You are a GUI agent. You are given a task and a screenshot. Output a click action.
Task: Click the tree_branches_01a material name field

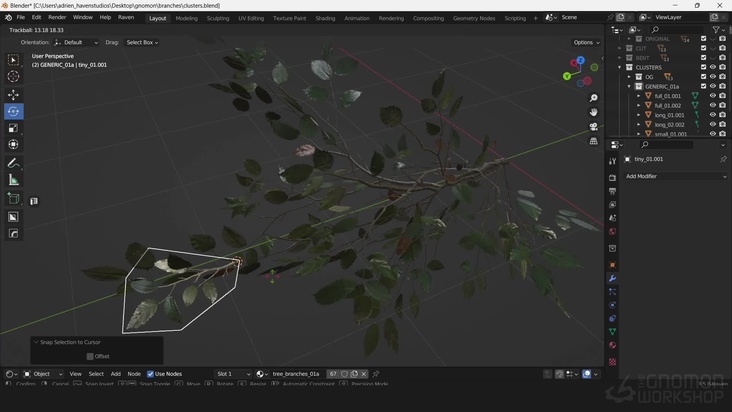[x=296, y=374]
